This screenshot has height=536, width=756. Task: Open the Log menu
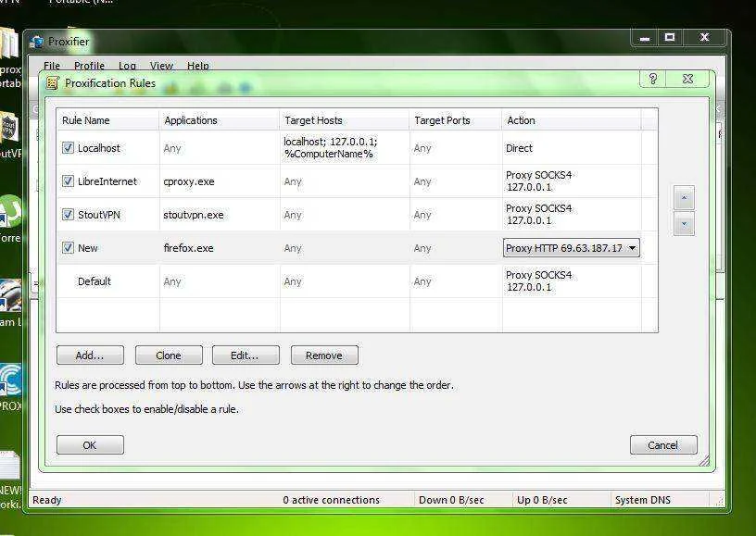click(127, 66)
